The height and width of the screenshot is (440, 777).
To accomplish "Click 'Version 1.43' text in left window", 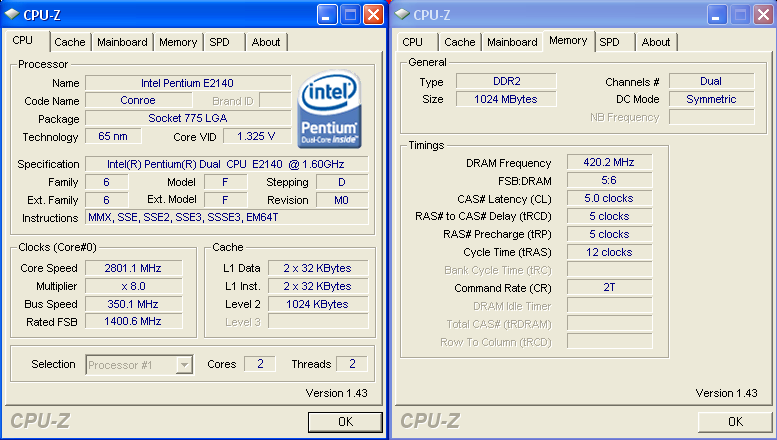I will click(336, 393).
